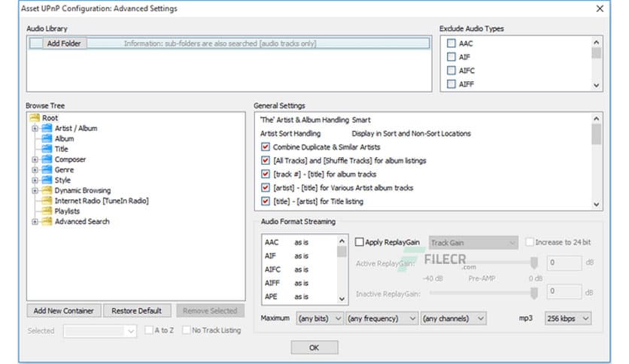Click the Root folder icon
The height and width of the screenshot is (364, 629).
(35, 117)
